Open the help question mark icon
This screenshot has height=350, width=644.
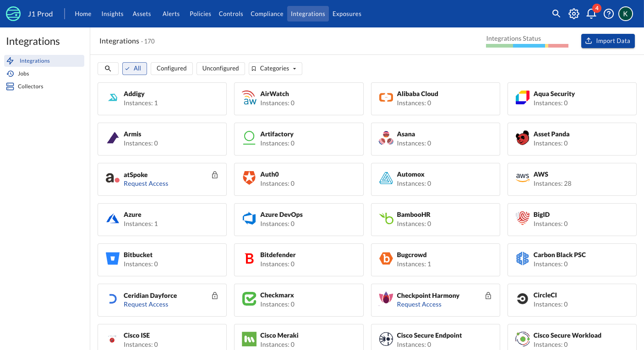coord(609,14)
